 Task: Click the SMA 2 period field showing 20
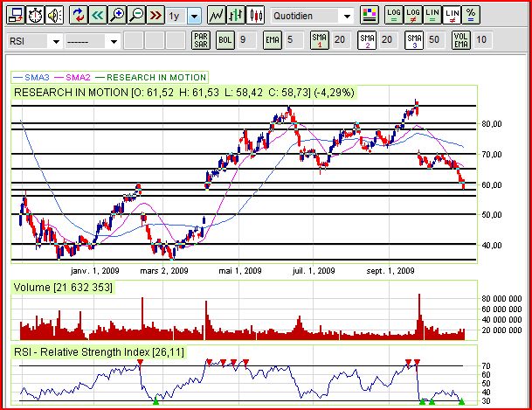tap(389, 40)
